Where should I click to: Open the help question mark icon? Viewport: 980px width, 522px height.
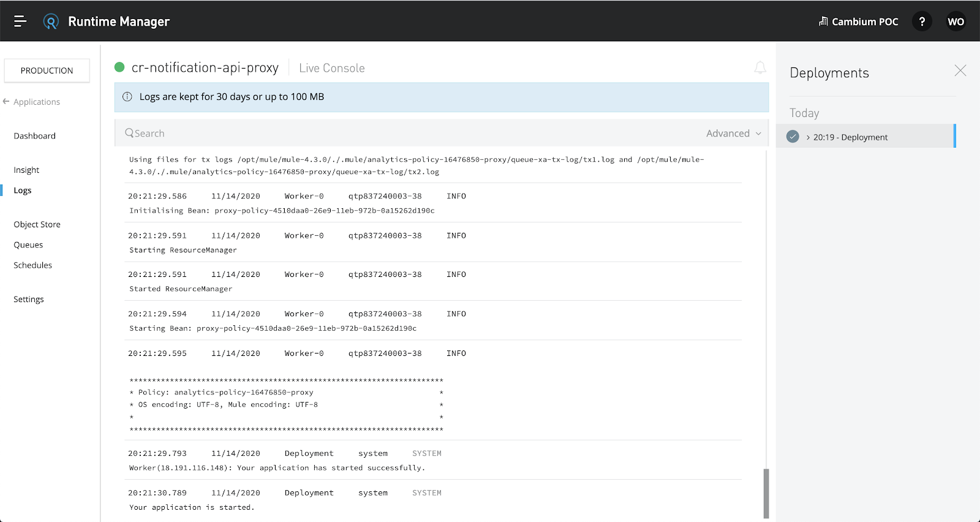pos(922,21)
